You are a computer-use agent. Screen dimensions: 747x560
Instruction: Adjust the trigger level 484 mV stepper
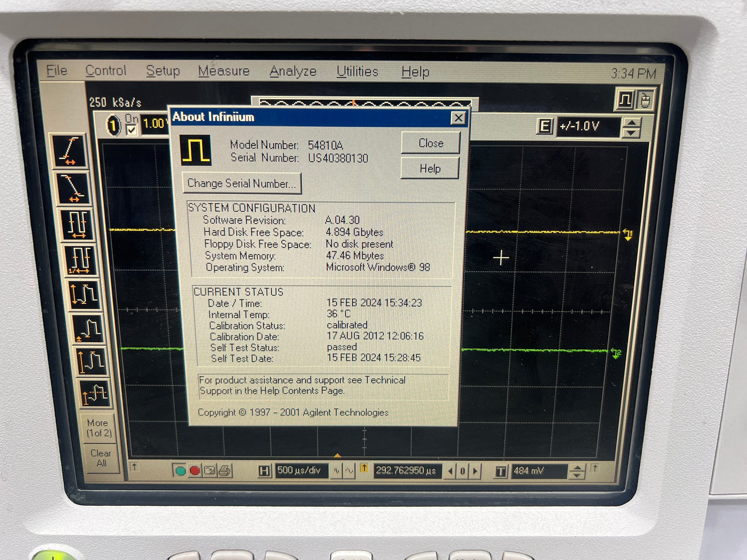(577, 471)
